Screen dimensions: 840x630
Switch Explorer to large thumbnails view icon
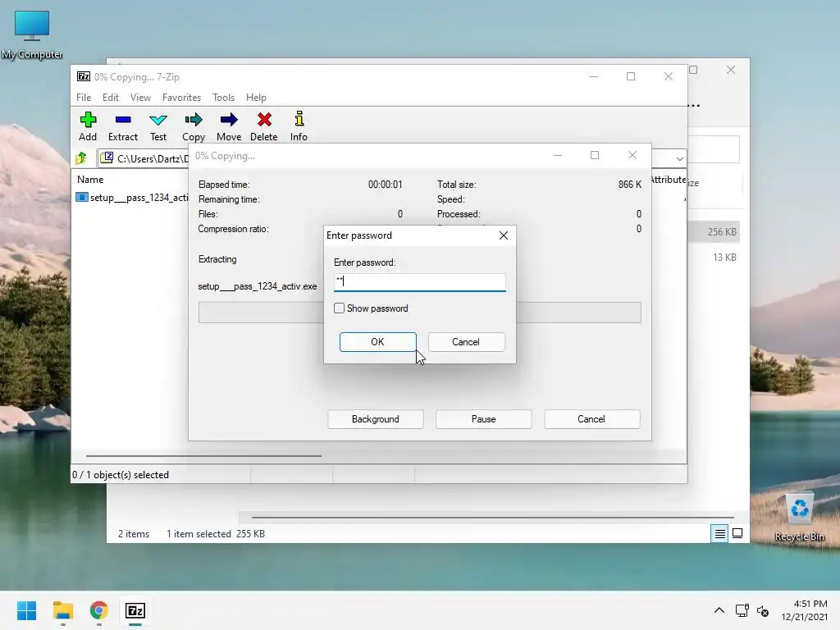tap(737, 533)
